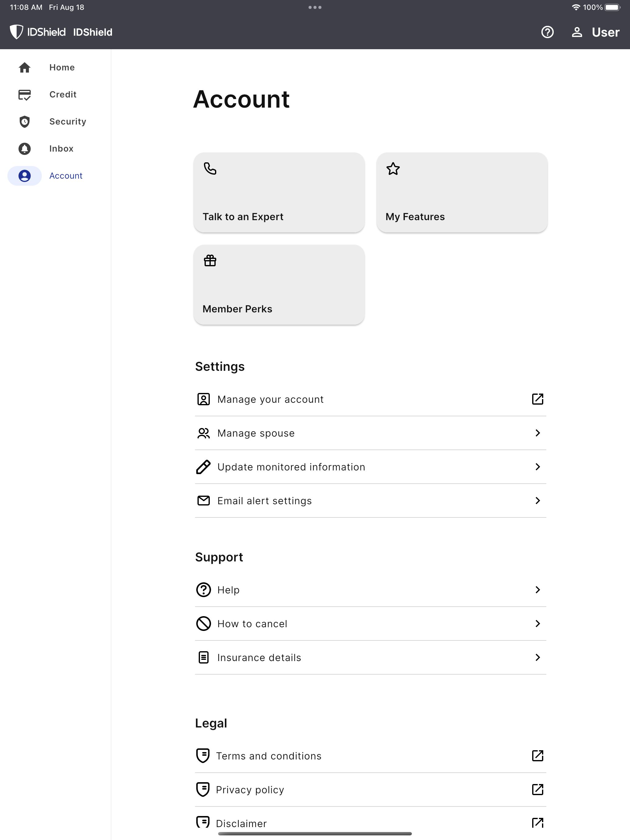Expand Update monitored information chevron
Screen dimensions: 630x840
click(537, 467)
